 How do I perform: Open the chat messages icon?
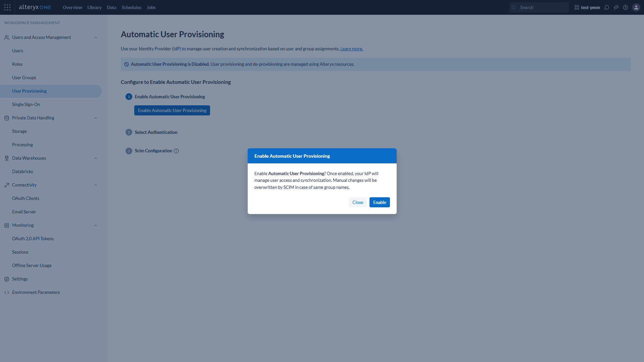tap(606, 7)
